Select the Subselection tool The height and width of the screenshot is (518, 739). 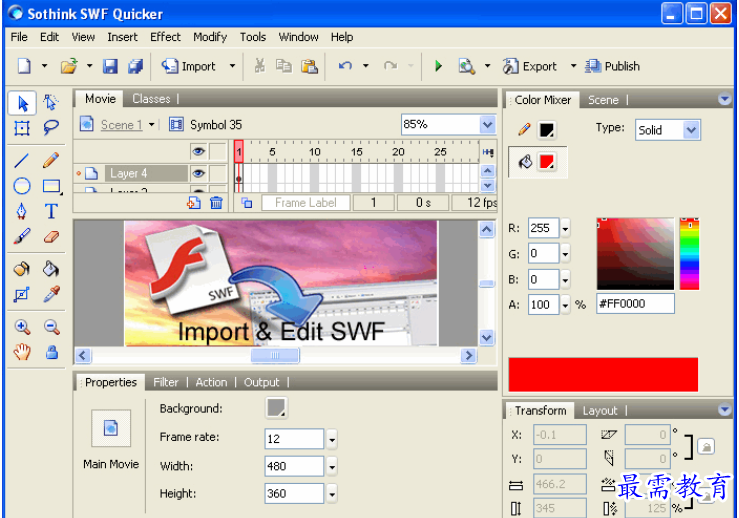coord(51,103)
